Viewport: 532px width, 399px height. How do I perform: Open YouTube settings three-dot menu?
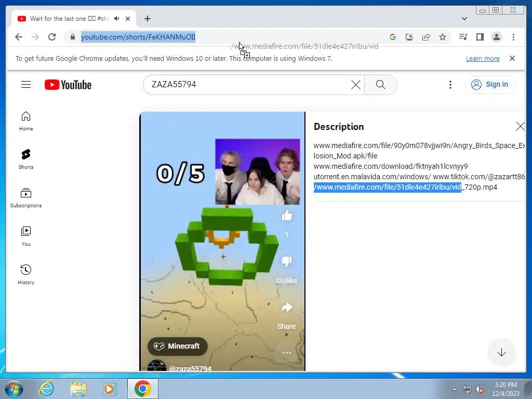[x=450, y=85]
